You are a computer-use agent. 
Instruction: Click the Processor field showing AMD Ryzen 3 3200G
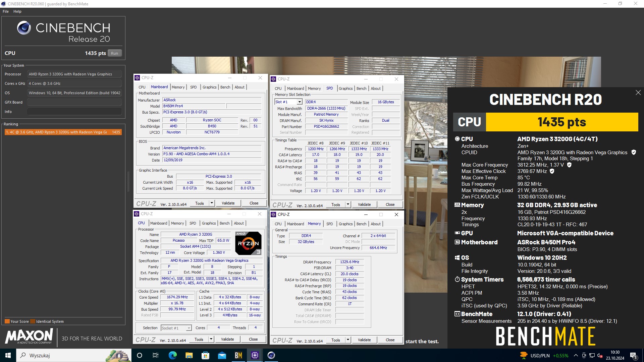(x=74, y=74)
